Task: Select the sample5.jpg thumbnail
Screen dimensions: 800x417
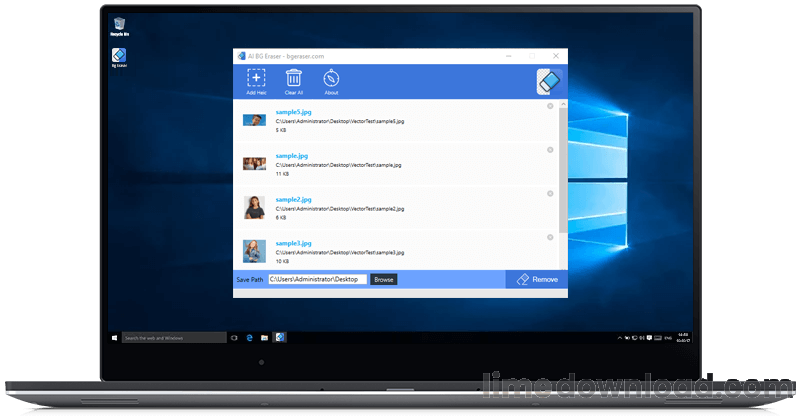Action: [x=254, y=120]
